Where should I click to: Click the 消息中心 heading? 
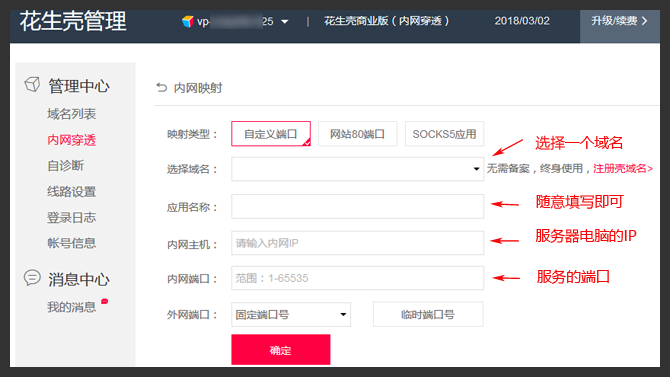(x=79, y=279)
